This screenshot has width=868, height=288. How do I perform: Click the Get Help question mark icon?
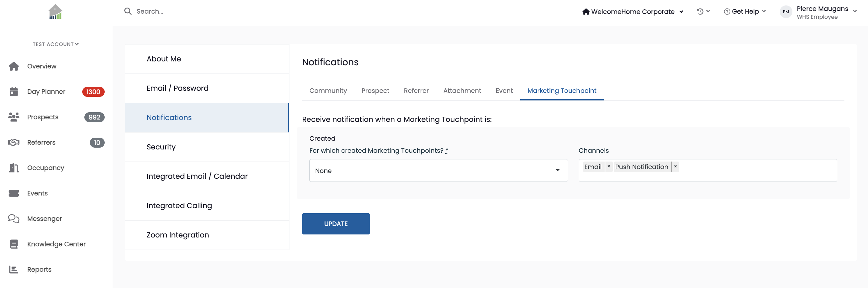[727, 11]
